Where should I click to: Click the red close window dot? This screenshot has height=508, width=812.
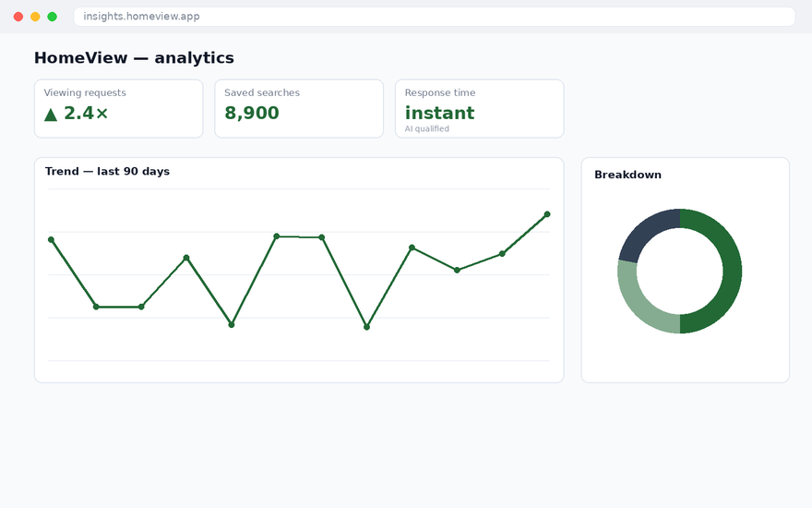18,17
